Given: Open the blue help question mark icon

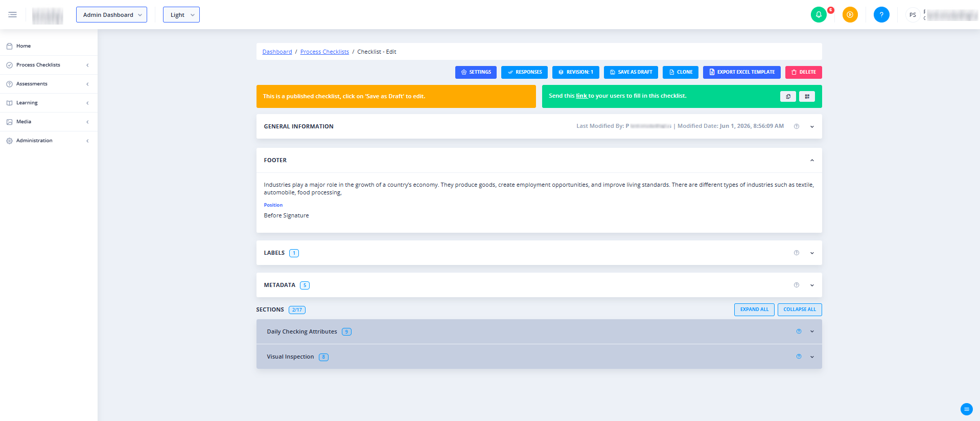Looking at the screenshot, I should click(x=881, y=15).
